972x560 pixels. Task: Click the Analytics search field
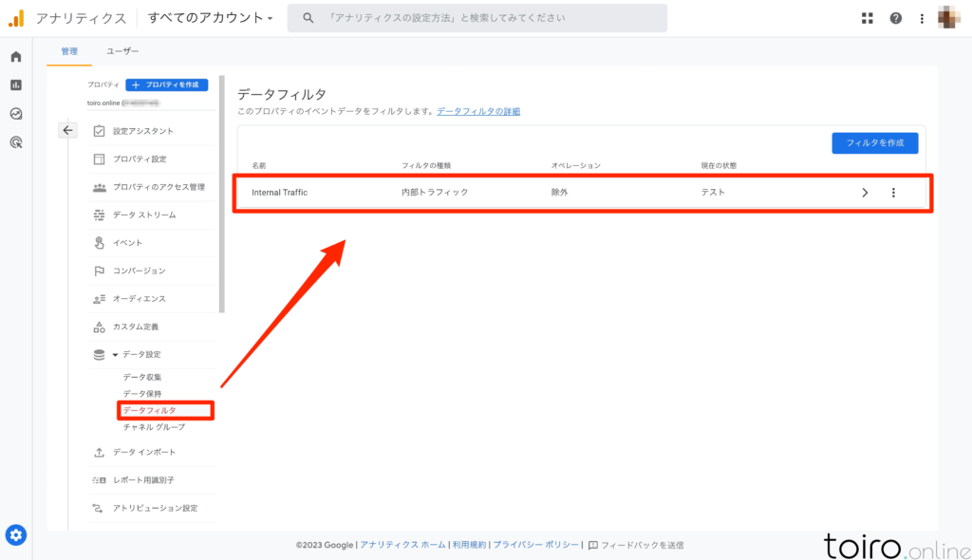coord(477,18)
